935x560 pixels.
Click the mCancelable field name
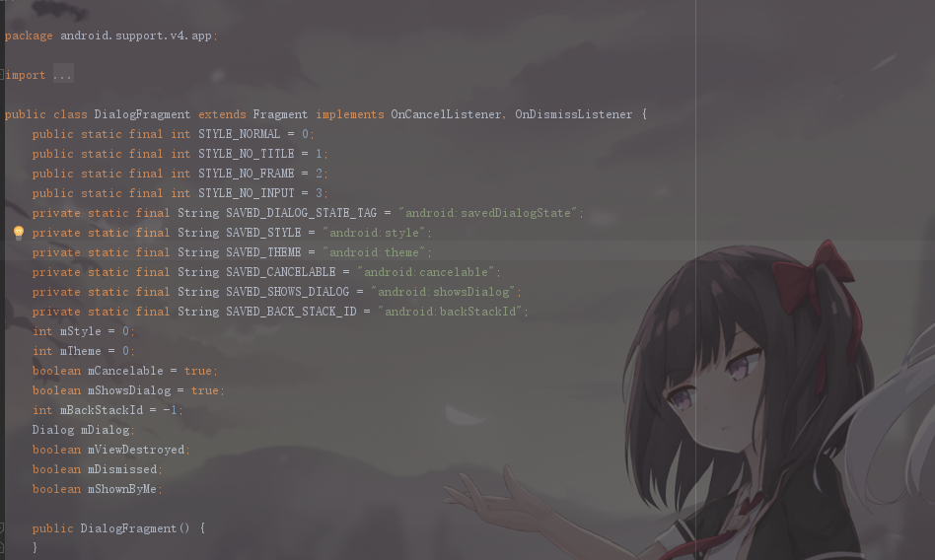(x=125, y=371)
